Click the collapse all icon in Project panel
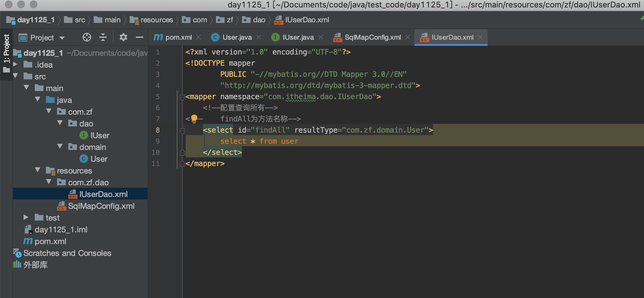 (103, 37)
